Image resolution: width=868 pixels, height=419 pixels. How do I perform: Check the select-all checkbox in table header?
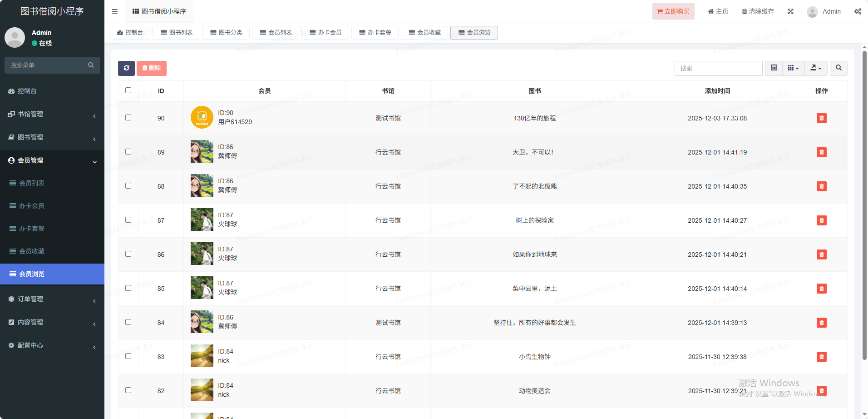coord(128,90)
